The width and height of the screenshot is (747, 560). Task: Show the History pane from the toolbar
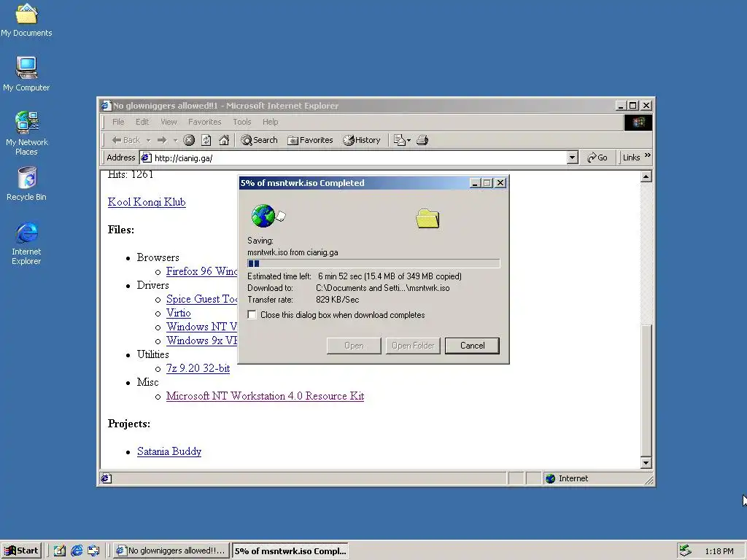pyautogui.click(x=362, y=140)
